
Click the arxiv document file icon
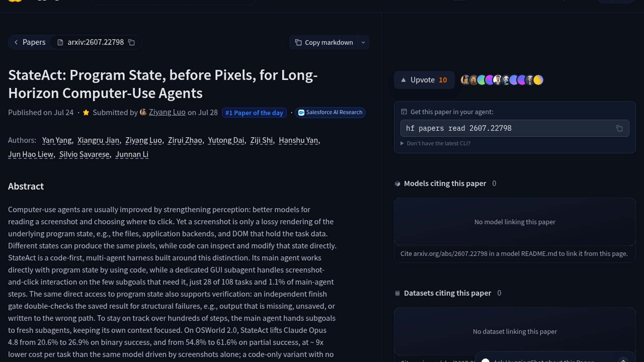[x=60, y=43]
